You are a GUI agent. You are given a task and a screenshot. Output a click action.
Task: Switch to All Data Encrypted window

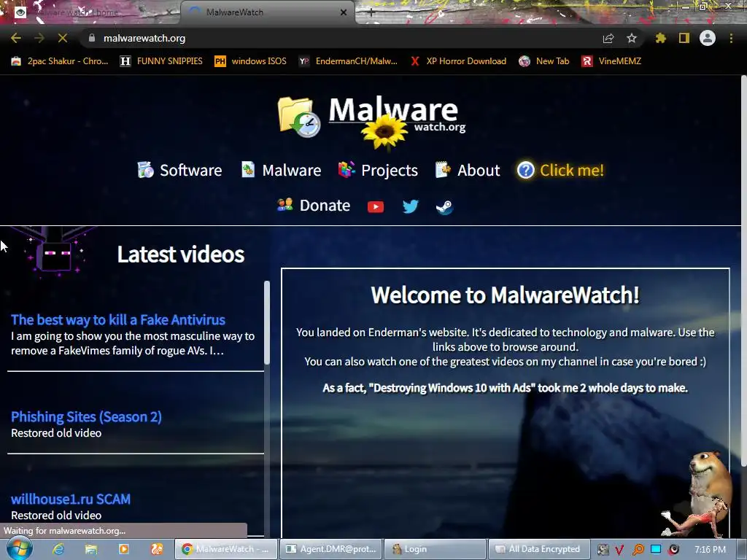point(540,549)
